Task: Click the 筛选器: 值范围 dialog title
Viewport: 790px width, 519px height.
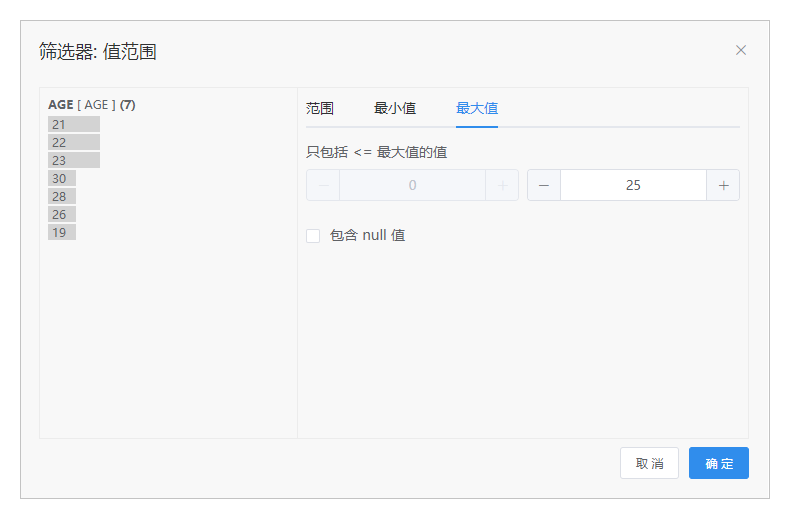Action: [x=98, y=51]
